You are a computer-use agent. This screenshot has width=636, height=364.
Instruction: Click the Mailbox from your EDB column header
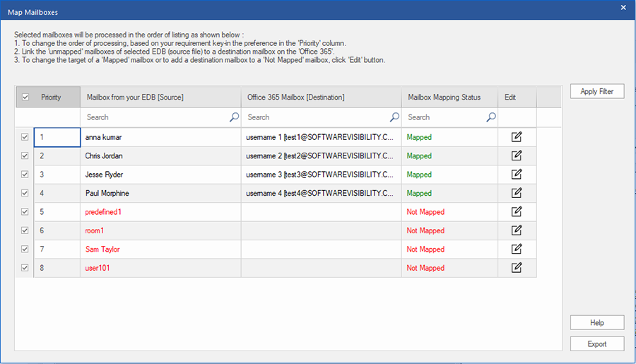click(160, 98)
